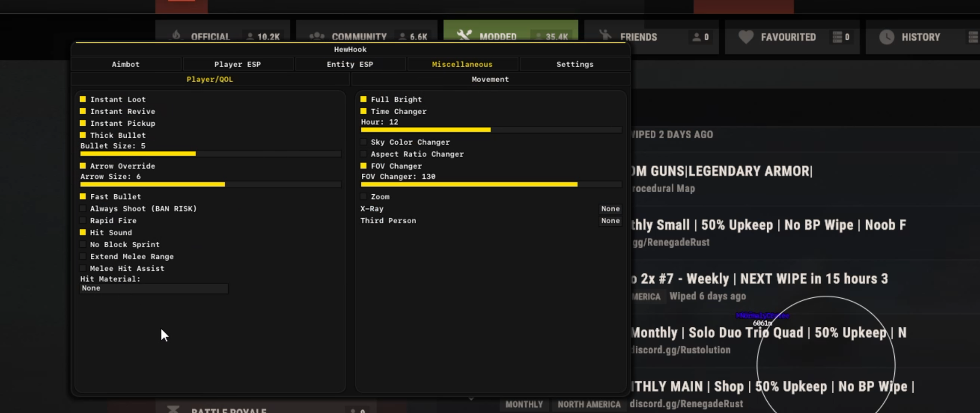Image resolution: width=980 pixels, height=413 pixels.
Task: Click the flame icon on Official tab
Action: pos(176,35)
